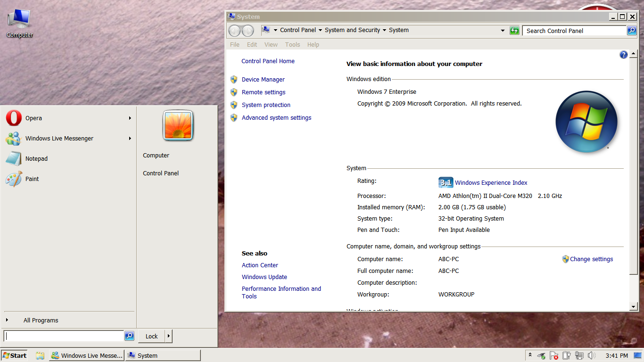Open the Edit menu
This screenshot has height=362, width=644.
click(x=252, y=44)
